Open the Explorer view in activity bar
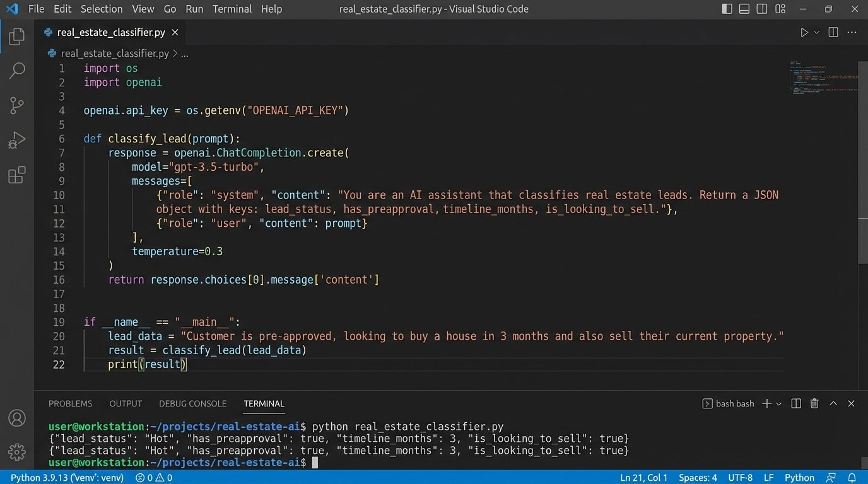Screen dimensions: 868x484 (x=17, y=37)
